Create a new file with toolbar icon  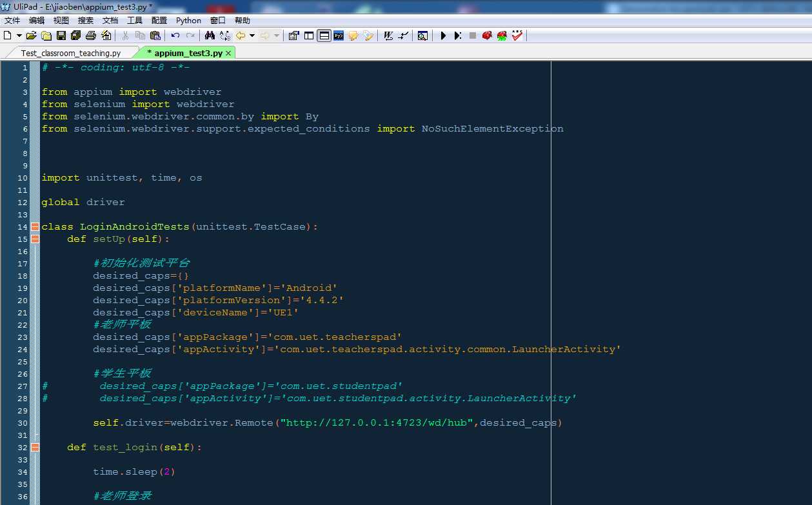click(x=8, y=35)
